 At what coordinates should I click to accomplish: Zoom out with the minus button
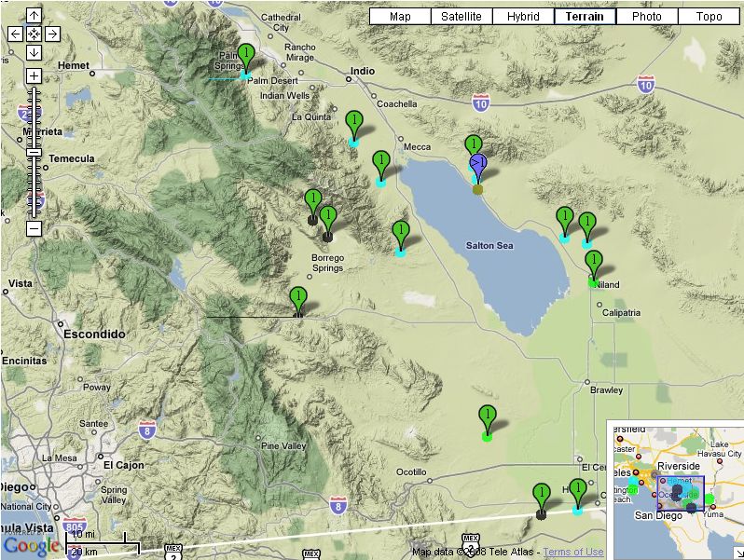(x=34, y=228)
